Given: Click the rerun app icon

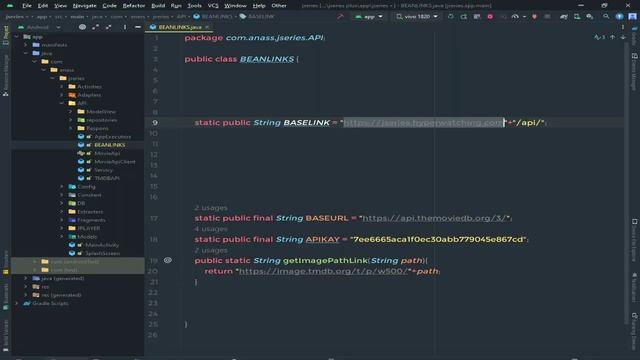Looking at the screenshot, I should click(451, 17).
